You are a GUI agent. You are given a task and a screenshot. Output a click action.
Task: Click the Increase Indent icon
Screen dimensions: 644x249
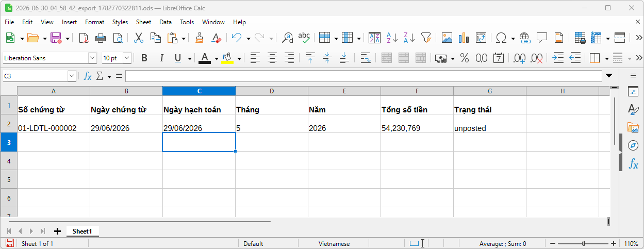coord(558,58)
